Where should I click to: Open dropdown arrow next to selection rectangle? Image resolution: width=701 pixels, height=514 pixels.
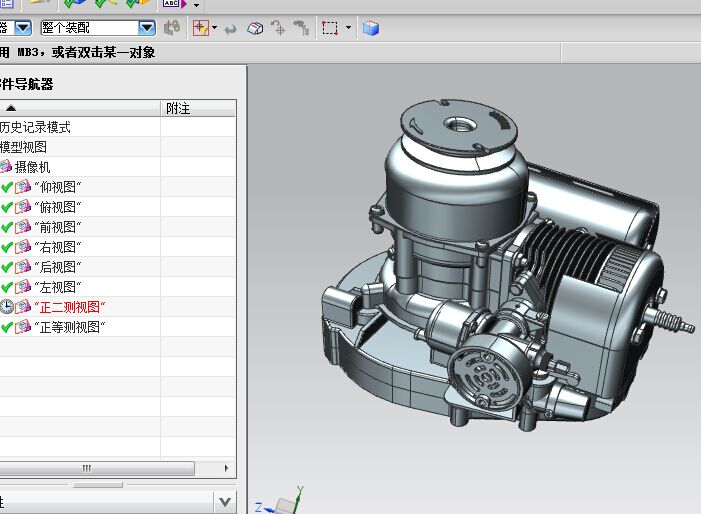coord(348,29)
